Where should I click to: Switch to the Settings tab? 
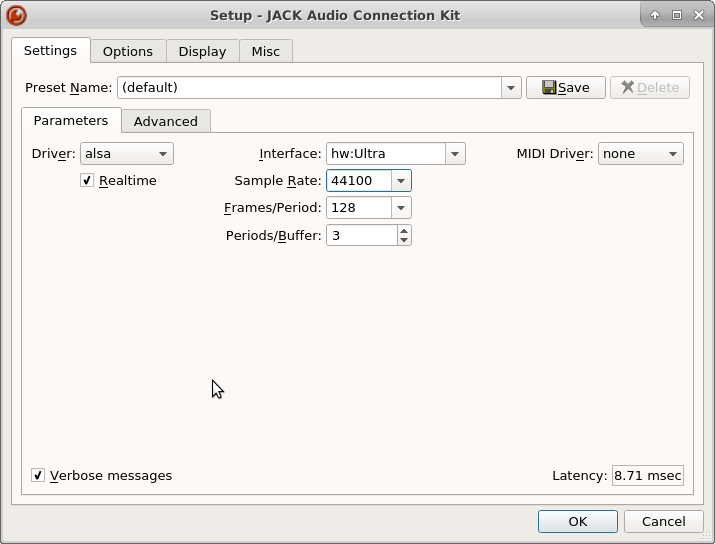pyautogui.click(x=51, y=50)
